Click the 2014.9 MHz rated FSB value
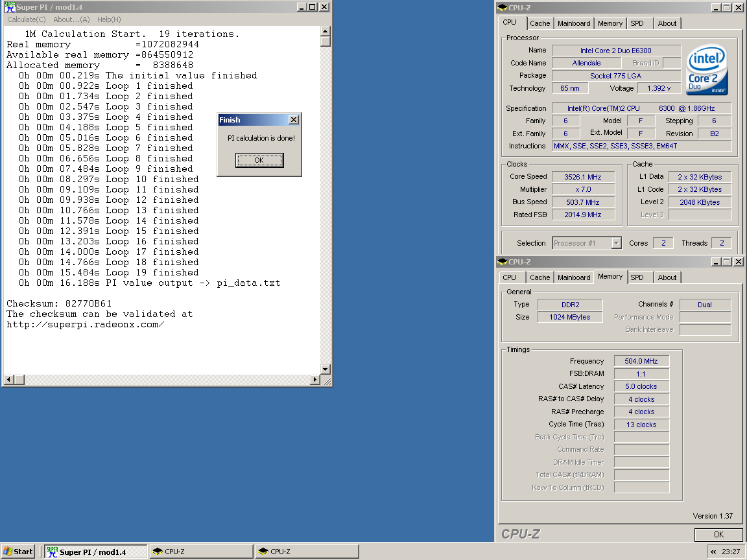The height and width of the screenshot is (560, 747). pyautogui.click(x=583, y=215)
